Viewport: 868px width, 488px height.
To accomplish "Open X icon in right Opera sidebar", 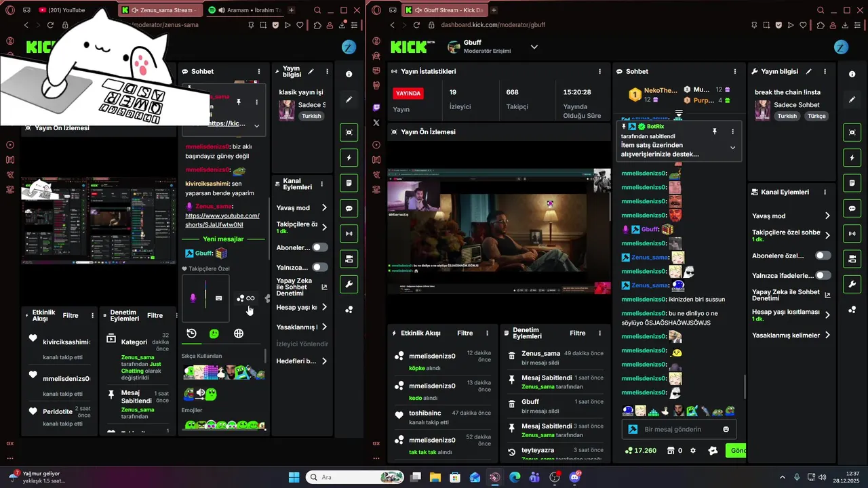I will [376, 123].
